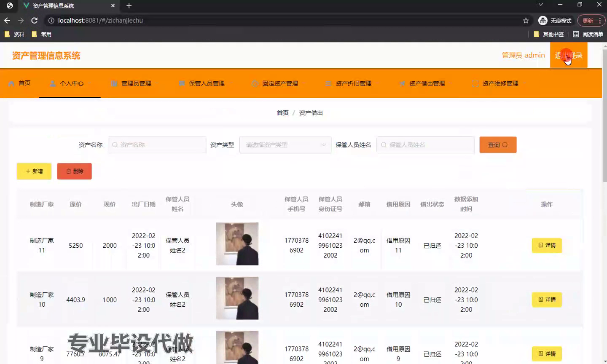This screenshot has height=364, width=607.
Task: Open 详情 for 制造厂家11 row
Action: click(547, 245)
